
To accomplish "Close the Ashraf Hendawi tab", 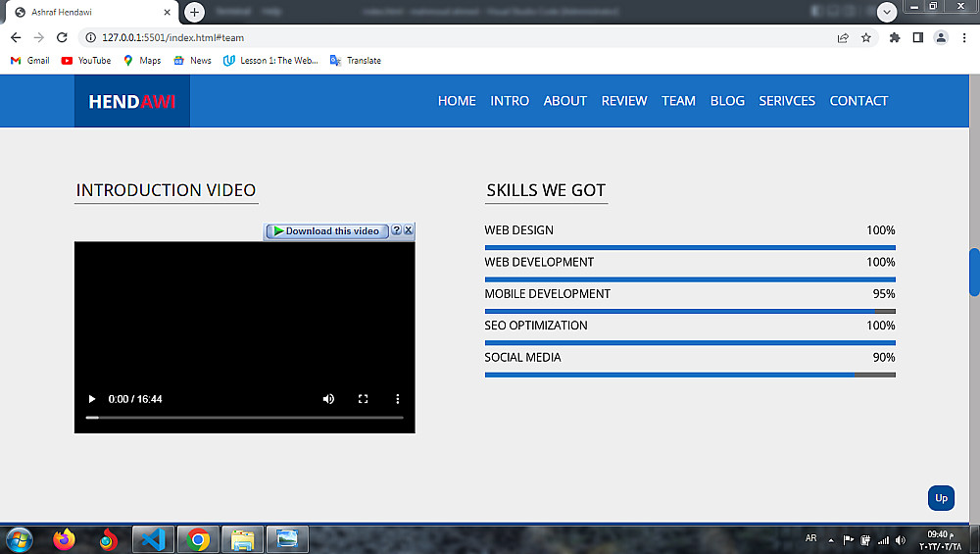I will tap(167, 12).
